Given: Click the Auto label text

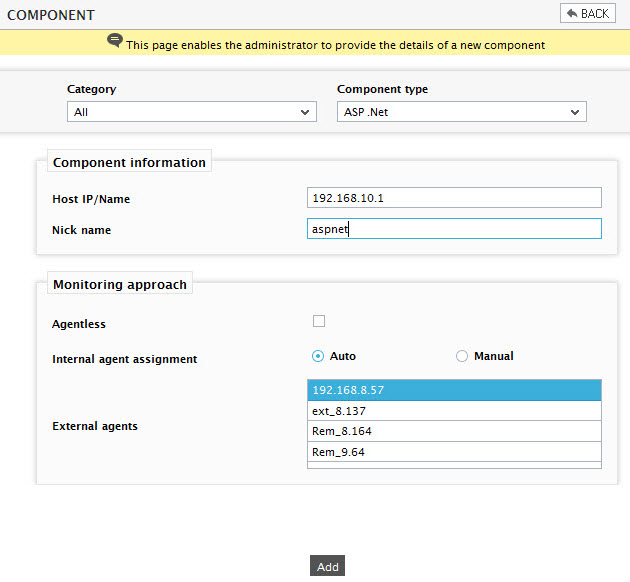Looking at the screenshot, I should tap(343, 356).
